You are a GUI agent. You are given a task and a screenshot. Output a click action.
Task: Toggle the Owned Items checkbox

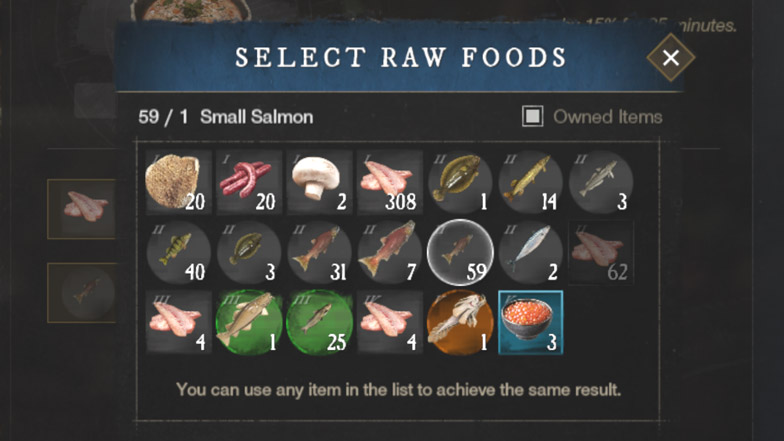pos(532,116)
